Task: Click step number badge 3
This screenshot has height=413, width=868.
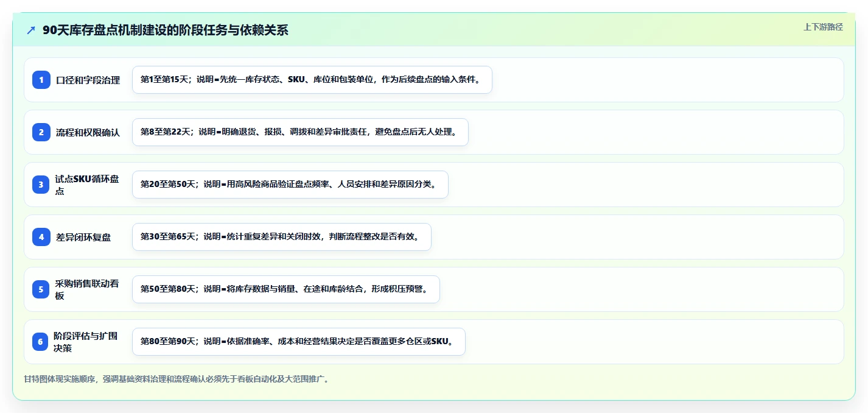Action: coord(41,185)
